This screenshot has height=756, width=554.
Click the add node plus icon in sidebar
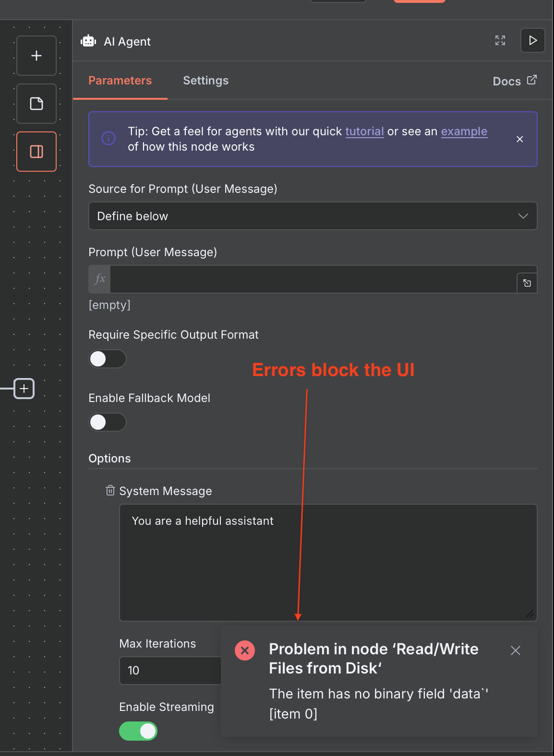coord(36,56)
